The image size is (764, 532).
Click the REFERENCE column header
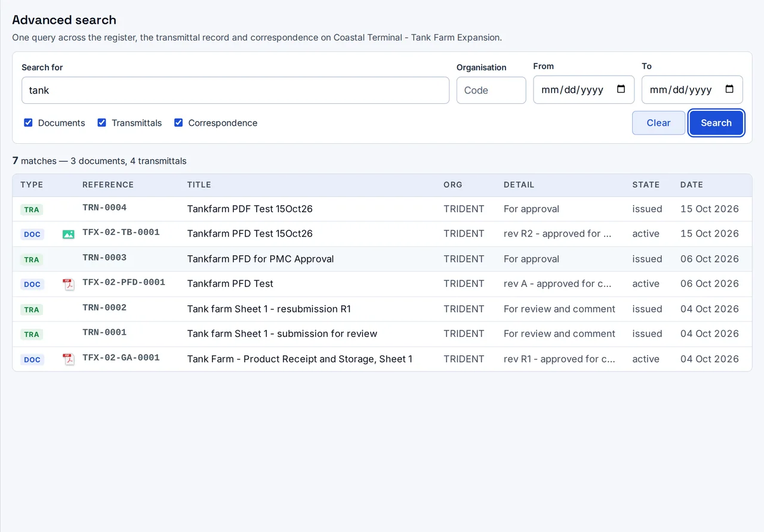pyautogui.click(x=108, y=185)
